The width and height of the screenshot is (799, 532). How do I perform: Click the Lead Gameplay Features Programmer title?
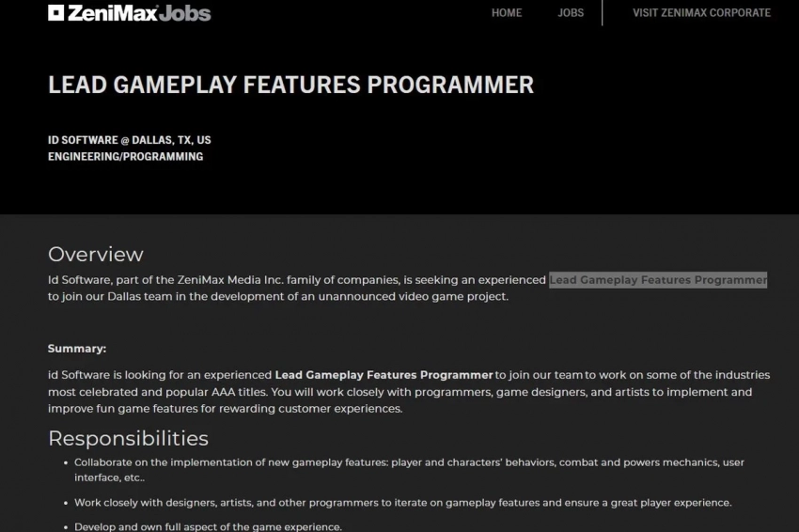(x=290, y=85)
